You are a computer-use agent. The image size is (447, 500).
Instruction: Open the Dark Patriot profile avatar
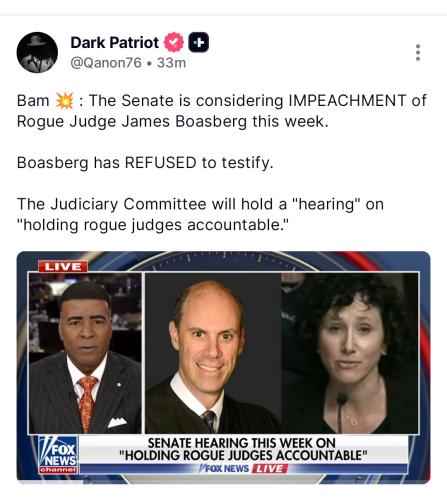[x=37, y=52]
